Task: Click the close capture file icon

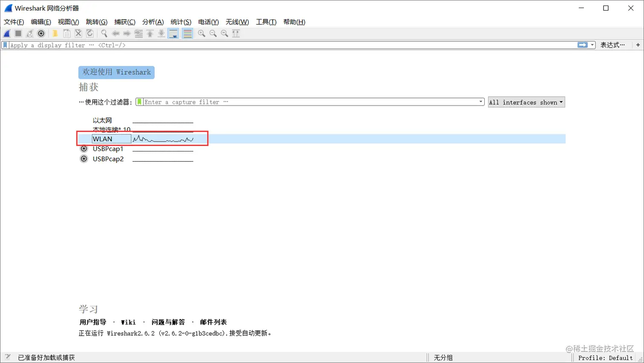Action: point(78,34)
